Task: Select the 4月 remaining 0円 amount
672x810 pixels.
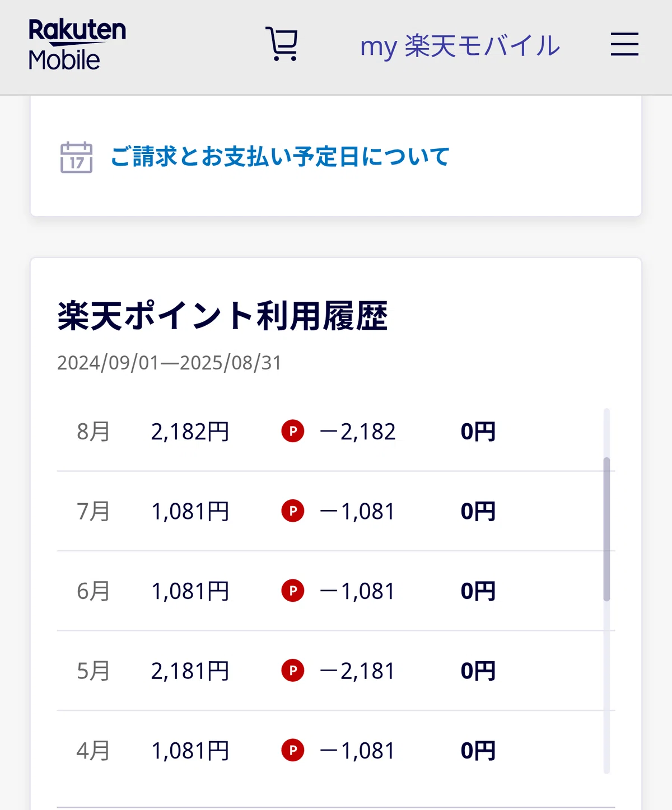Action: (478, 751)
